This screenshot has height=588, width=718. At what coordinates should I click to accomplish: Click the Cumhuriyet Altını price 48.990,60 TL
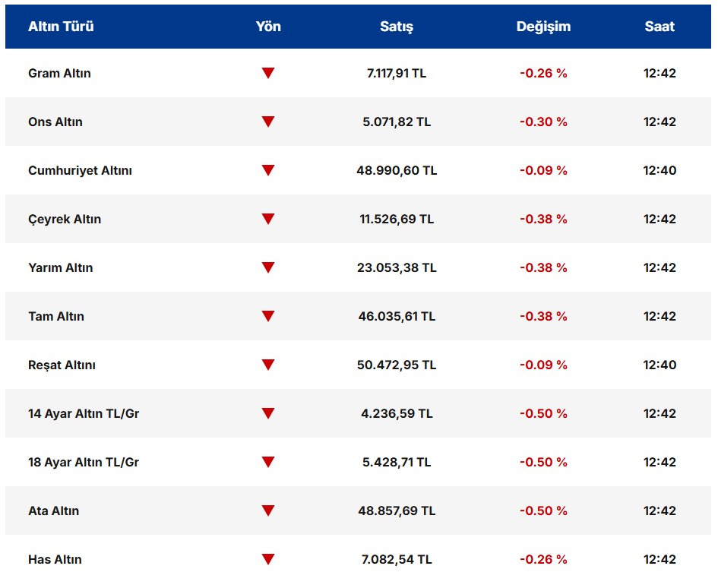pos(397,171)
